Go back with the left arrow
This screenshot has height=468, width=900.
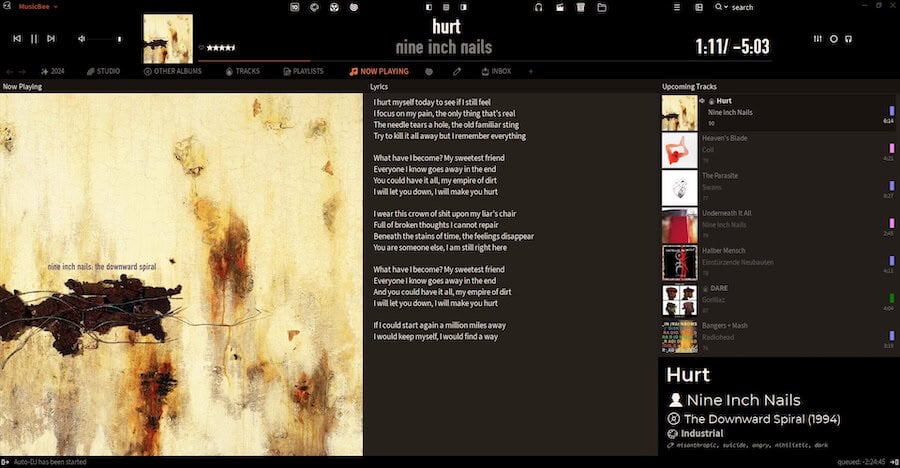coord(9,72)
